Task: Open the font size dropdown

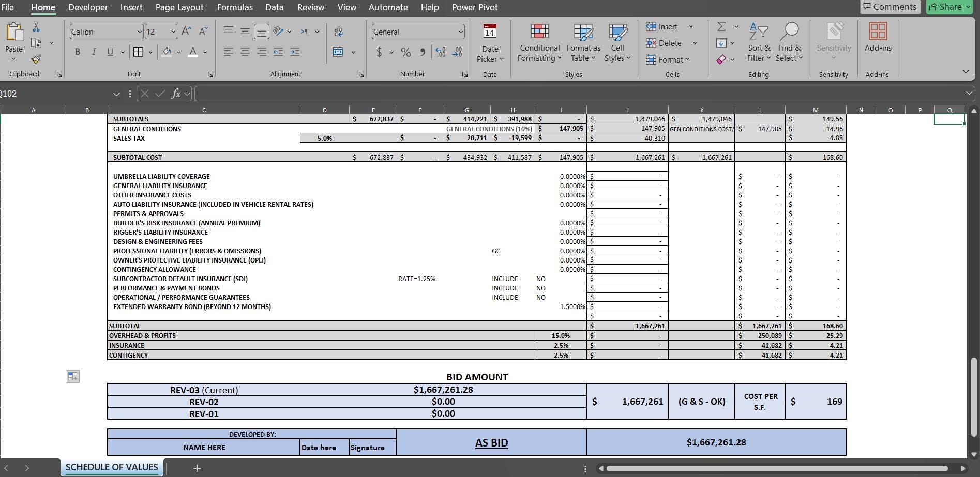Action: pyautogui.click(x=173, y=32)
